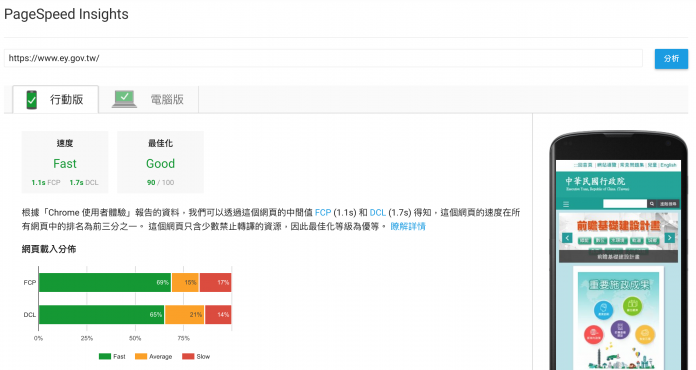Click the green mobile phone checkmark icon
This screenshot has height=370, width=696.
pos(32,100)
